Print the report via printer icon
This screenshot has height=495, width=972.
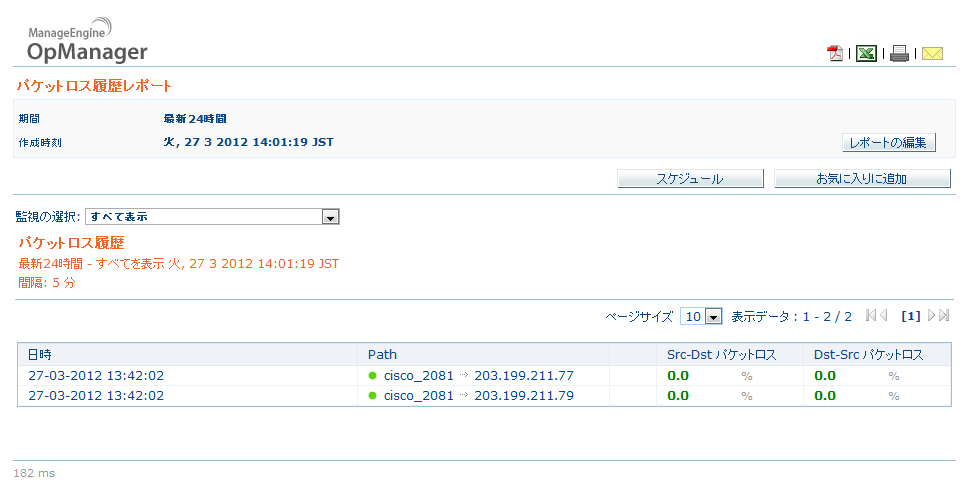(900, 54)
